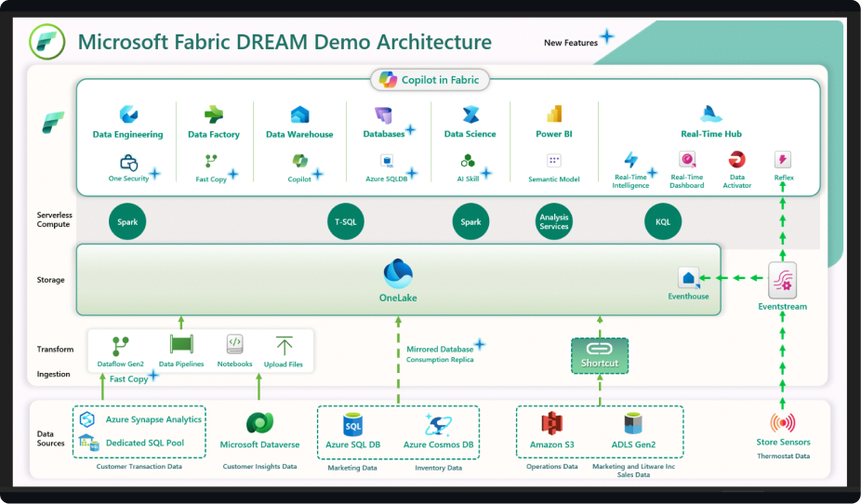
Task: Click the Spark circle under Data Engineering
Action: [127, 222]
